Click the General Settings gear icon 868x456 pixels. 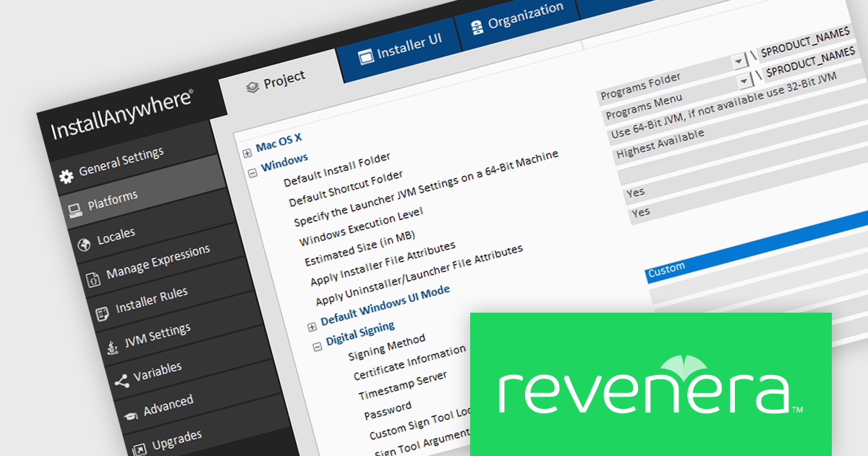coord(67,176)
